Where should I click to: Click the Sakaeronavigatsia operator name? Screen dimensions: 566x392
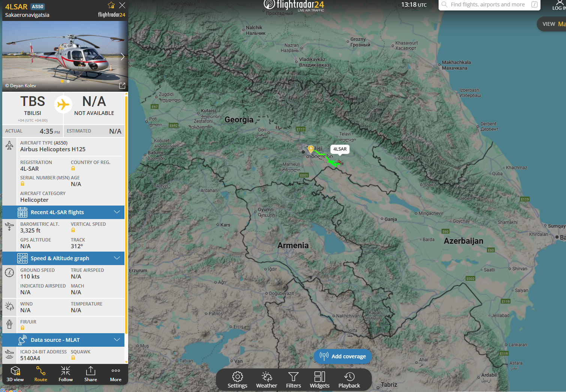tap(27, 15)
